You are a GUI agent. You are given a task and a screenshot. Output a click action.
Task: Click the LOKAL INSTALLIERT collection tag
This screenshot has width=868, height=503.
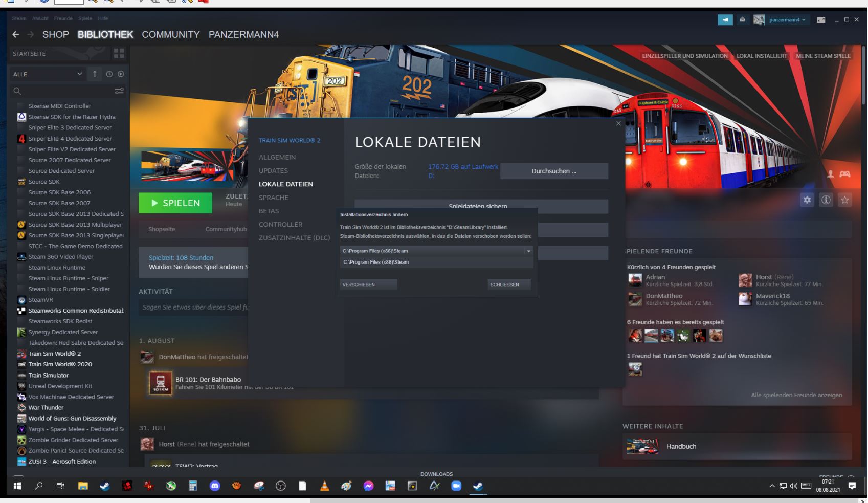[x=762, y=56]
